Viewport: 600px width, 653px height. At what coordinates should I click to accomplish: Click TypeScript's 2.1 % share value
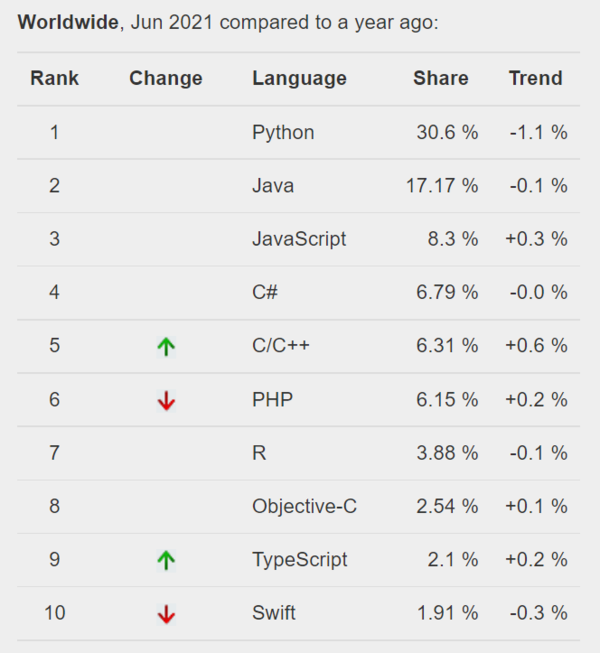pyautogui.click(x=451, y=560)
